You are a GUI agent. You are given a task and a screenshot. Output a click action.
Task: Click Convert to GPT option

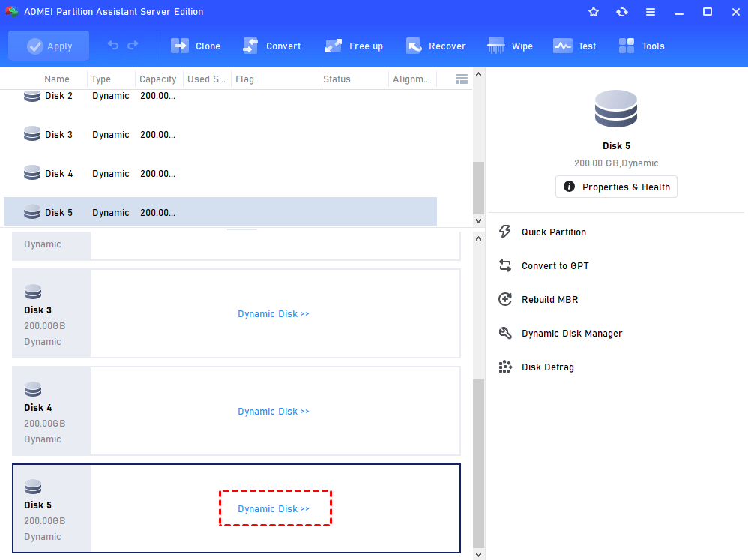coord(555,265)
